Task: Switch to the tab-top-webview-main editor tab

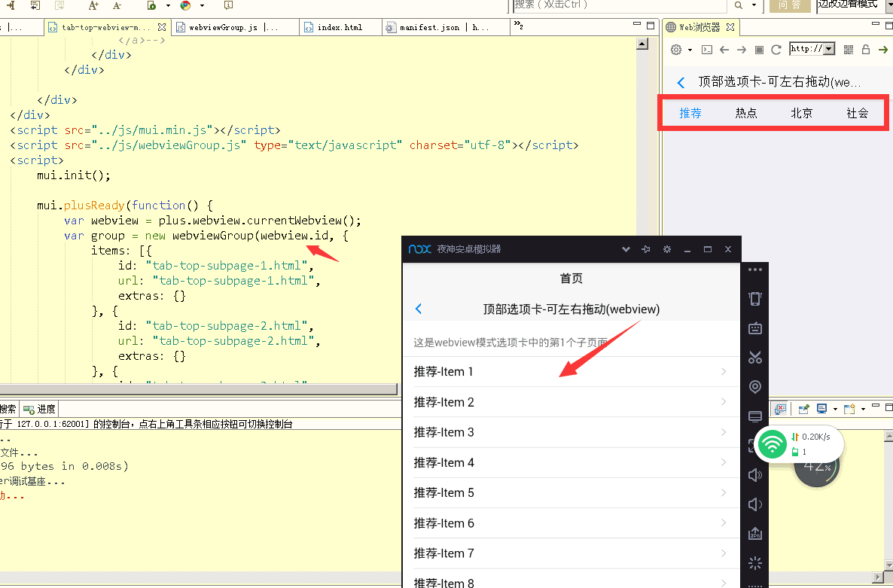Action: (x=105, y=27)
